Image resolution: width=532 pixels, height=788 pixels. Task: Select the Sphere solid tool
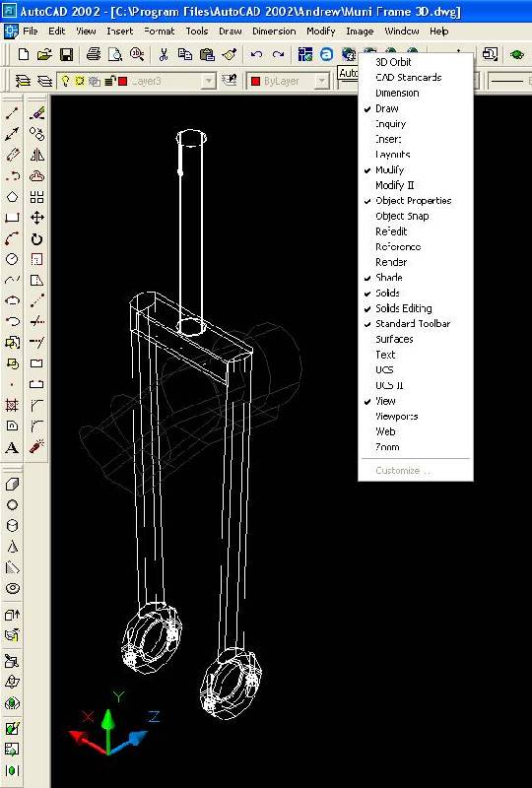(x=12, y=504)
